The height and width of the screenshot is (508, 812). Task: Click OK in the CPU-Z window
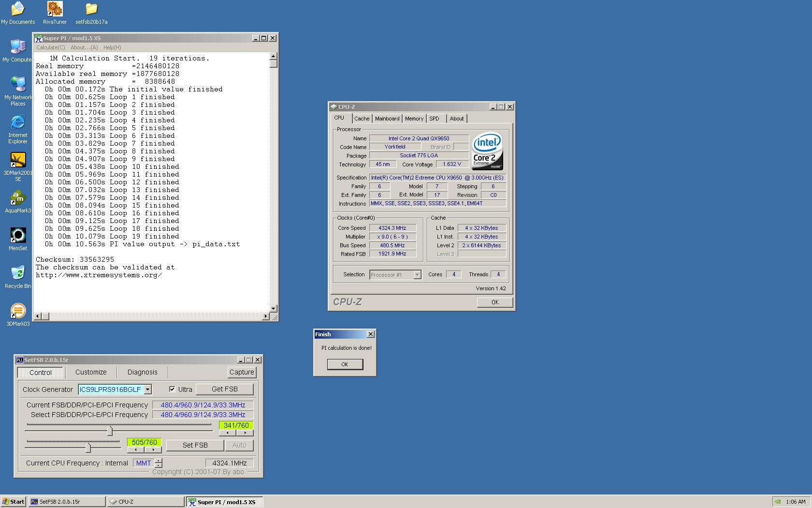[495, 302]
